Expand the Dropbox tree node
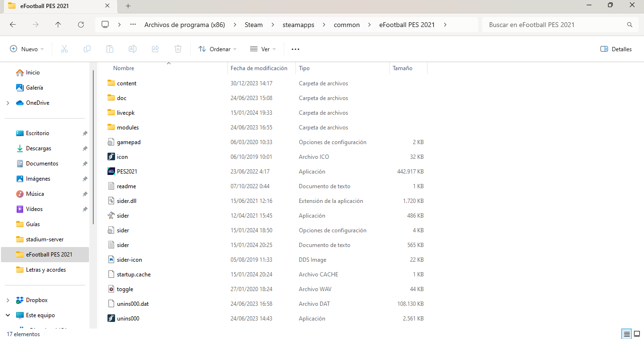The height and width of the screenshot is (339, 644). point(8,300)
